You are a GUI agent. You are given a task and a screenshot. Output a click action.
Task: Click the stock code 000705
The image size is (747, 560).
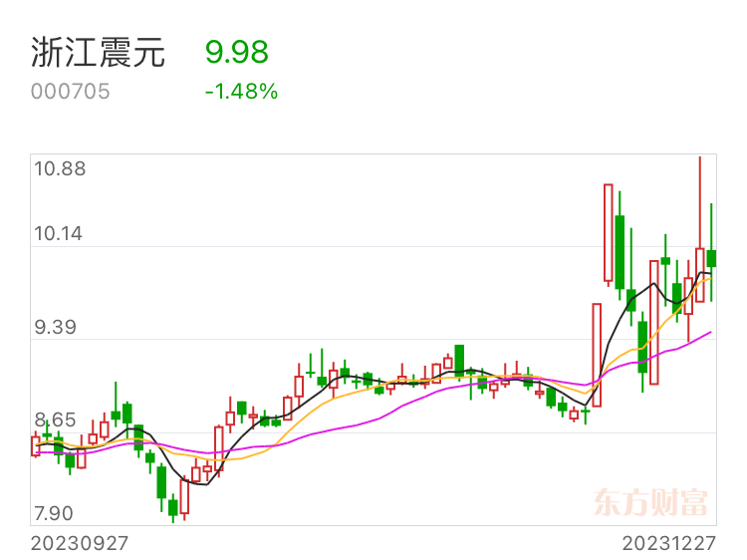click(x=70, y=92)
